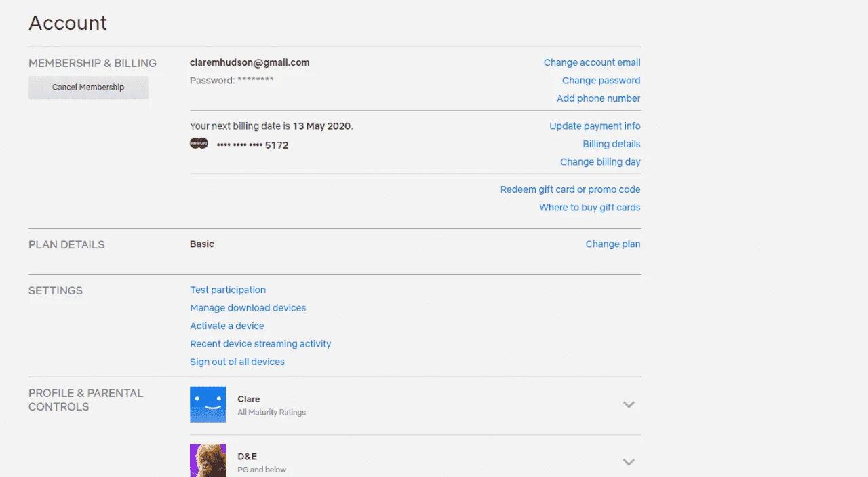
Task: View Billing details link
Action: point(612,144)
